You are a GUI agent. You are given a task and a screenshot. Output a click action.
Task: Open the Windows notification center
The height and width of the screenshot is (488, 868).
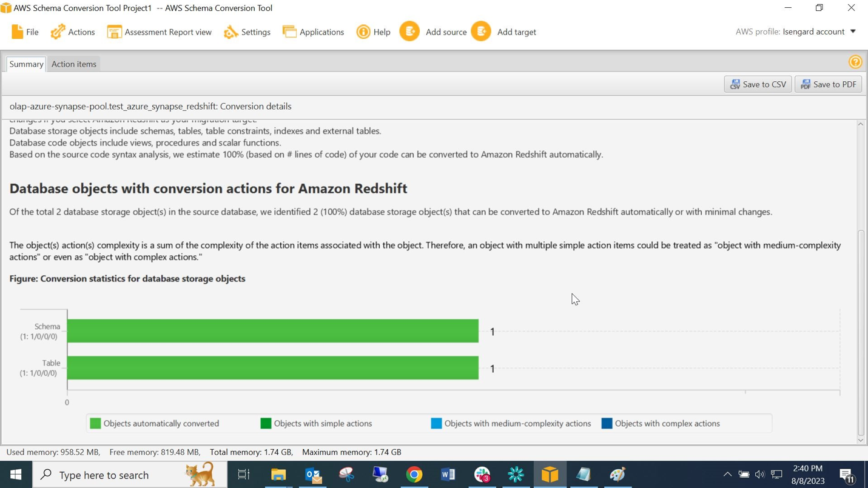(847, 475)
